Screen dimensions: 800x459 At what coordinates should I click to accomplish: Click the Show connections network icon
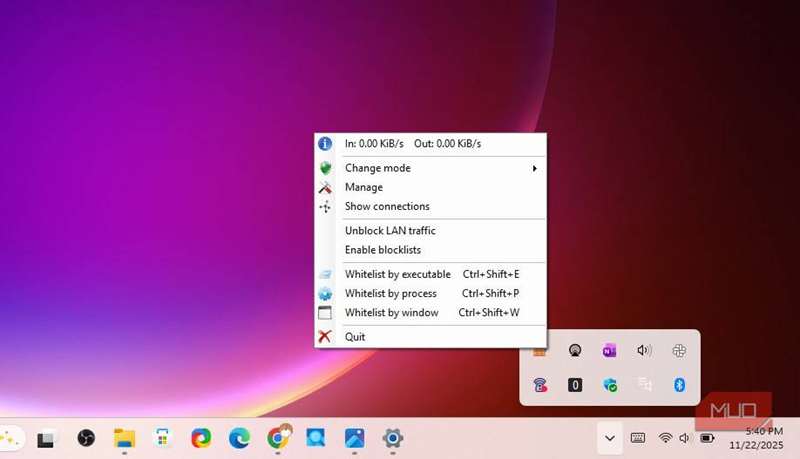[325, 207]
